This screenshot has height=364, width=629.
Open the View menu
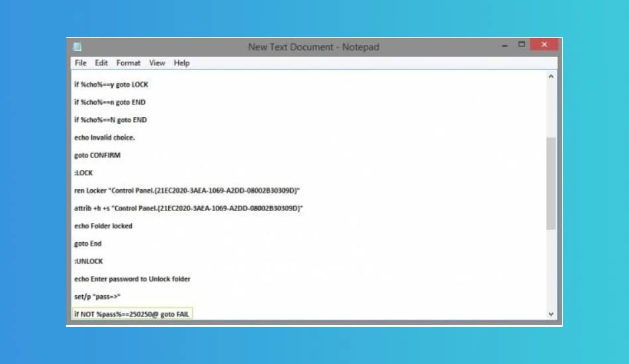pos(157,63)
